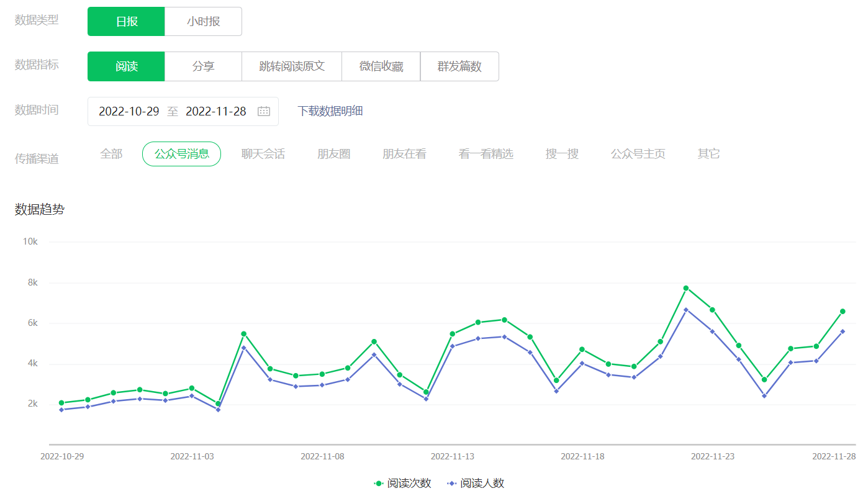868x496 pixels.
Task: Select 全部 channel filter
Action: point(111,154)
